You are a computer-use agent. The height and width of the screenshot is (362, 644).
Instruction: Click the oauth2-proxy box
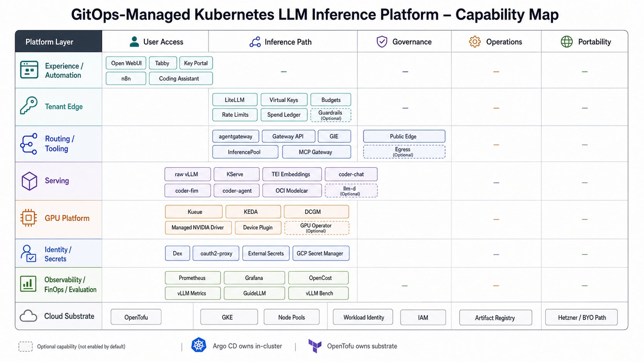(x=216, y=253)
